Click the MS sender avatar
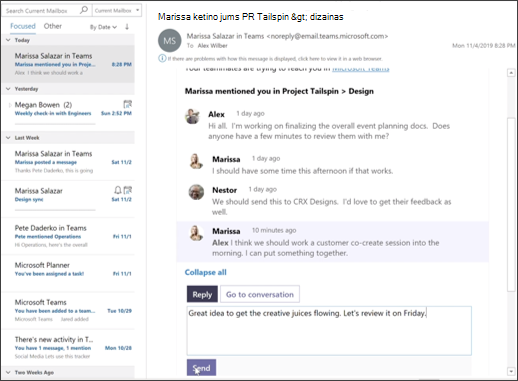This screenshot has width=518, height=381. (169, 41)
